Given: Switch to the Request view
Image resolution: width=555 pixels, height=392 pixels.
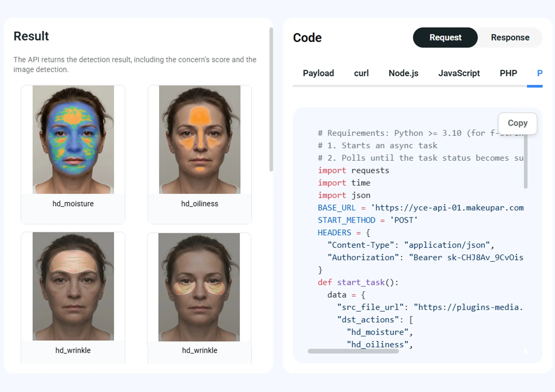Looking at the screenshot, I should [445, 38].
